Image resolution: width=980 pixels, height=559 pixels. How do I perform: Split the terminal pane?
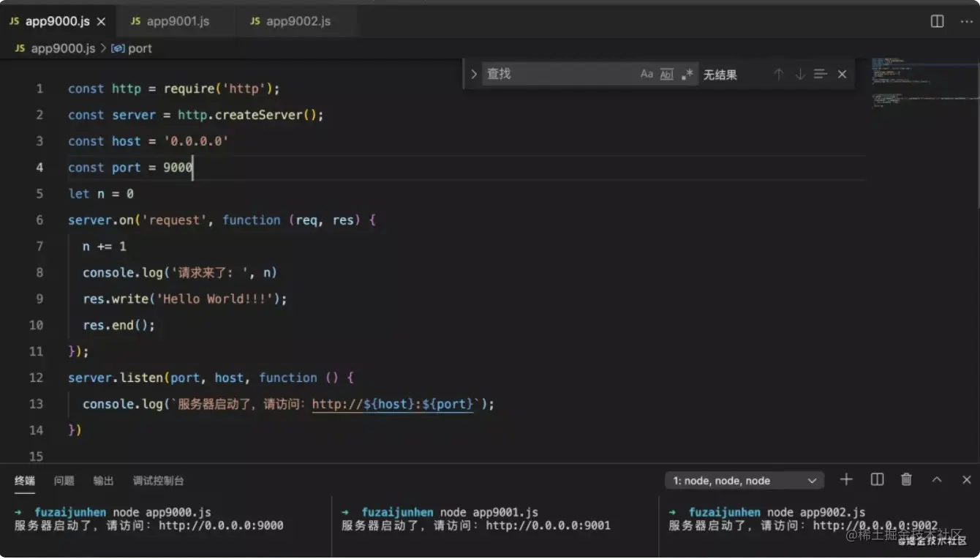(877, 480)
